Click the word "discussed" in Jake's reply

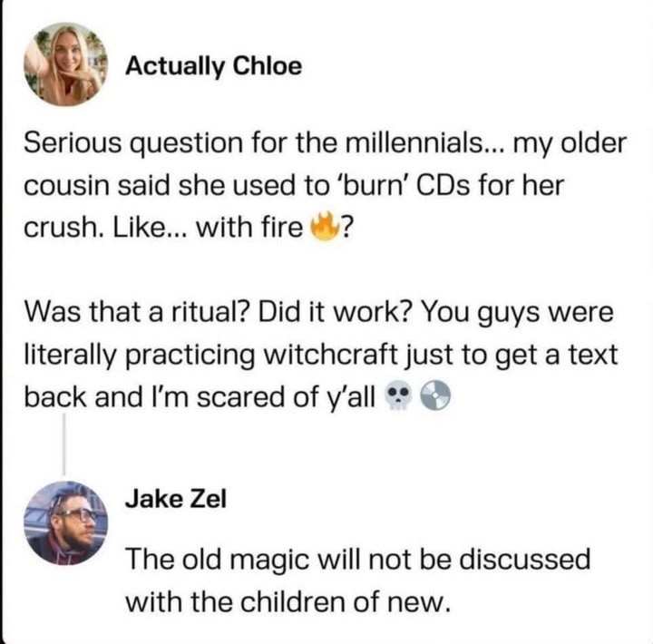click(512, 557)
